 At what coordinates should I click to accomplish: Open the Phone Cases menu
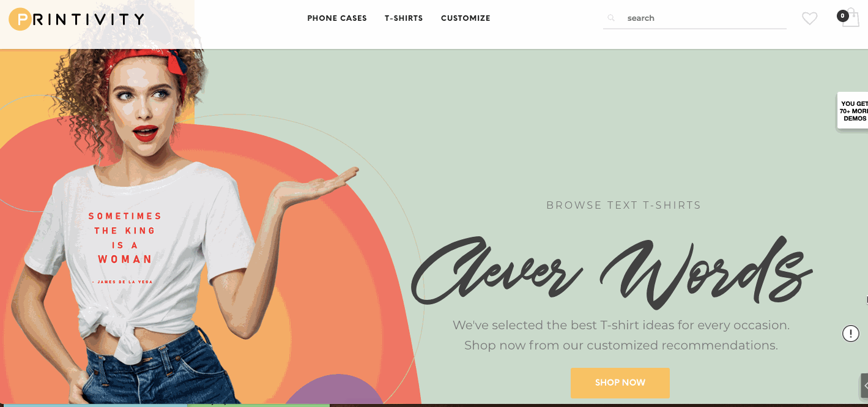337,18
